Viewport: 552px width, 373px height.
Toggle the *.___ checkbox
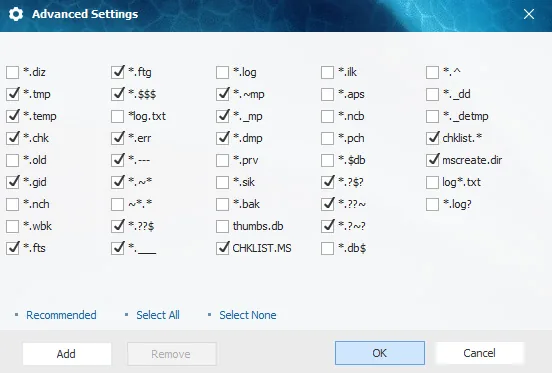click(x=118, y=248)
